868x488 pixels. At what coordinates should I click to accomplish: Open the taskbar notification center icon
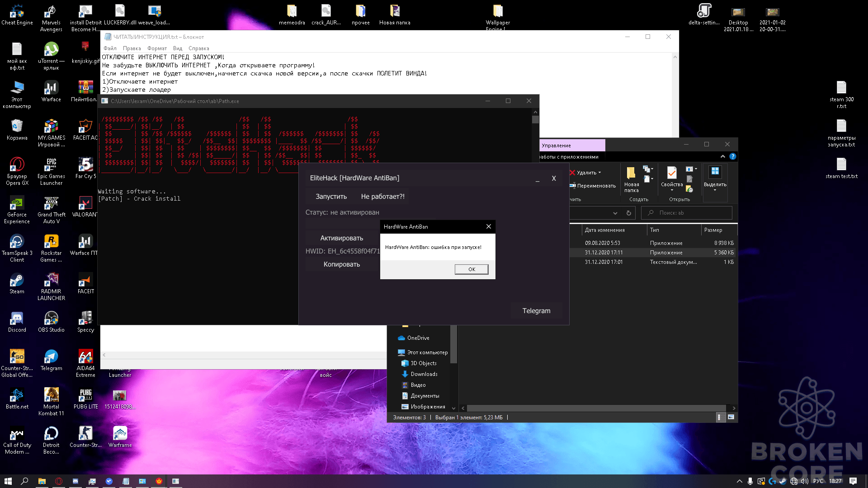(x=853, y=481)
